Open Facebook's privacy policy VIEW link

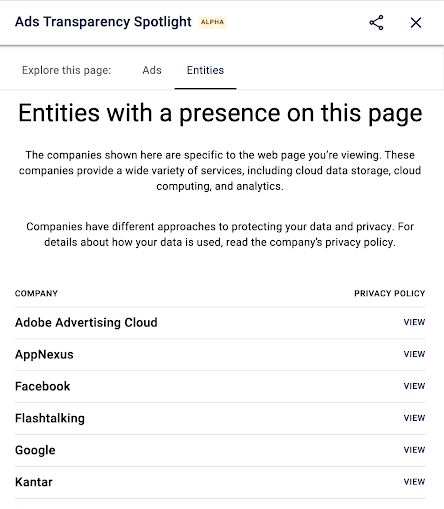tap(414, 386)
